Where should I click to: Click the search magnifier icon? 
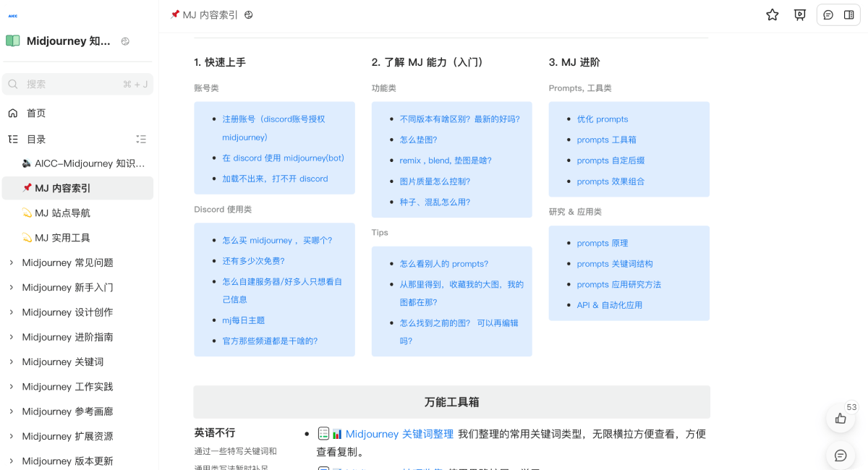click(13, 84)
